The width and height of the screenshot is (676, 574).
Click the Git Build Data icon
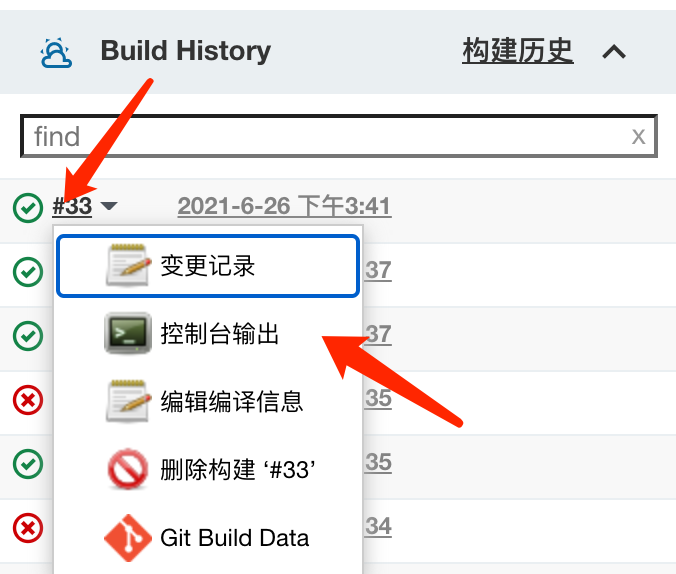[128, 538]
